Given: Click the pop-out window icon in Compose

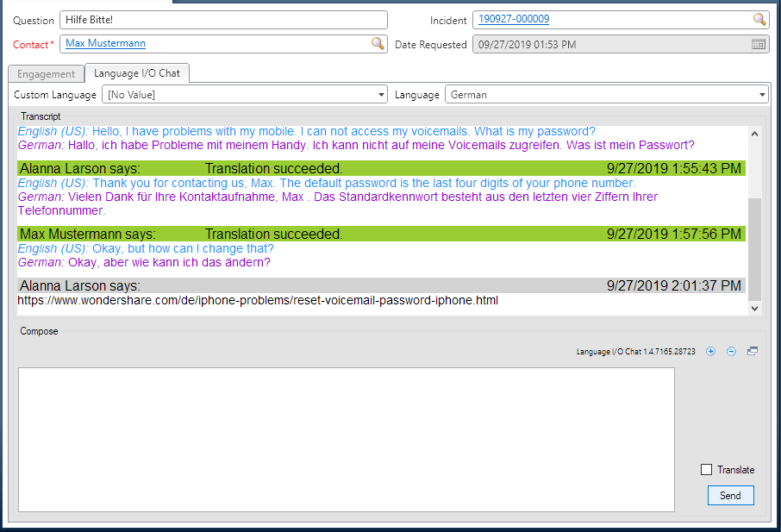Looking at the screenshot, I should pos(753,352).
